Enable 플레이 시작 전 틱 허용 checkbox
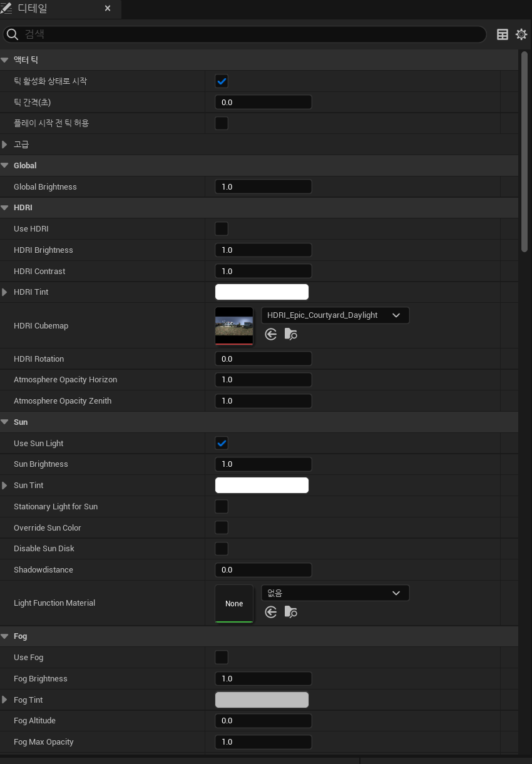532x764 pixels. (x=222, y=123)
